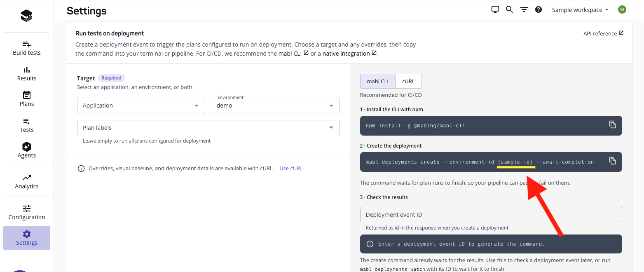Click the npm install command text
644x272 pixels.
[415, 125]
